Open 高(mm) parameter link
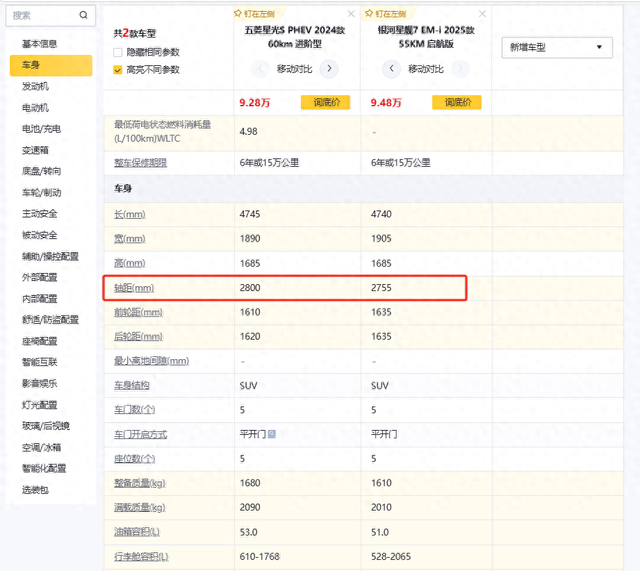The height and width of the screenshot is (571, 640). [130, 263]
